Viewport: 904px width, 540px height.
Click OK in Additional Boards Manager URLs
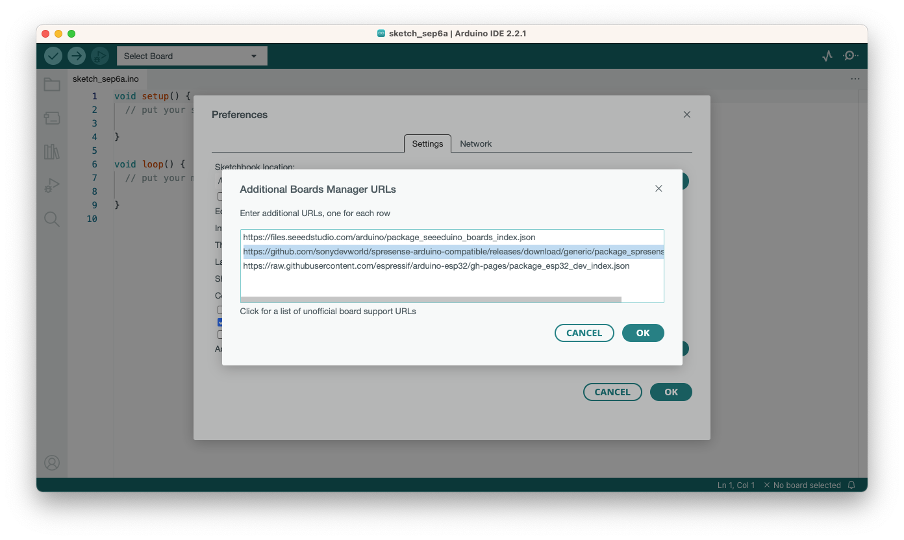[643, 333]
